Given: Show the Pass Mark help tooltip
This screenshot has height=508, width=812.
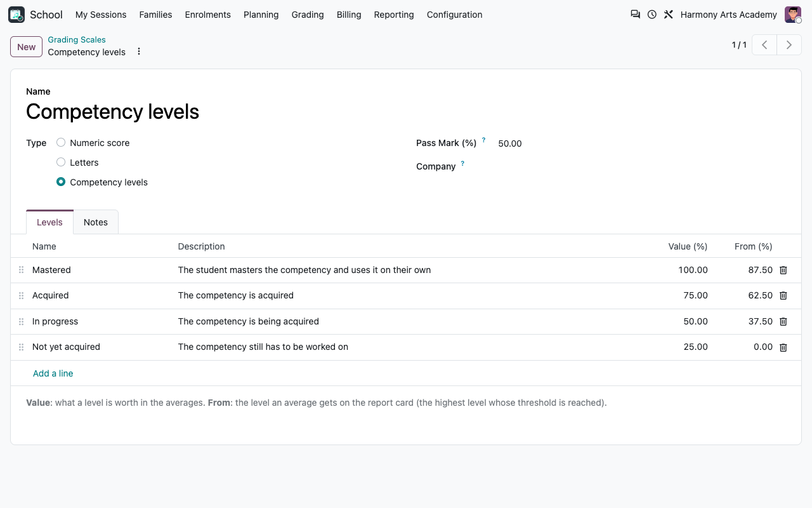Looking at the screenshot, I should pyautogui.click(x=483, y=140).
